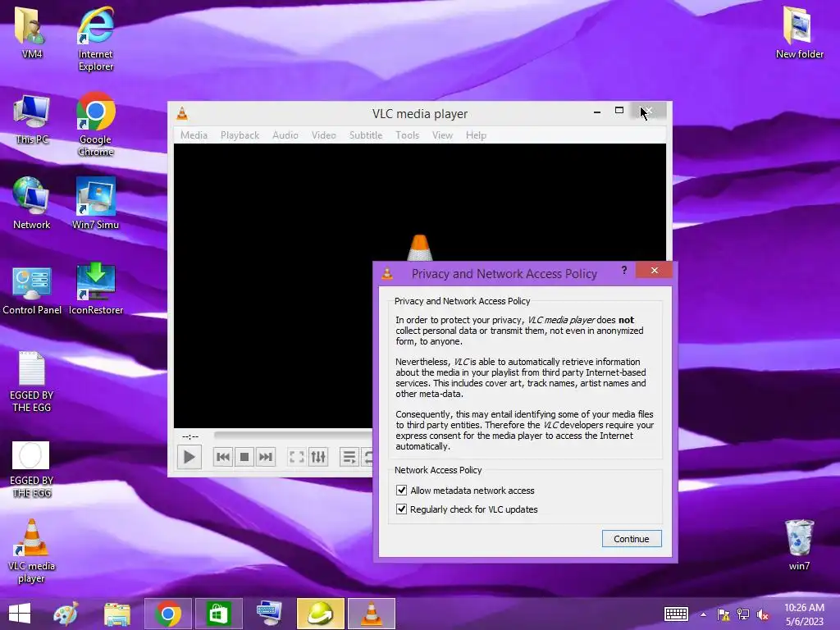
Task: Click the privacy dialog help question mark
Action: (624, 270)
